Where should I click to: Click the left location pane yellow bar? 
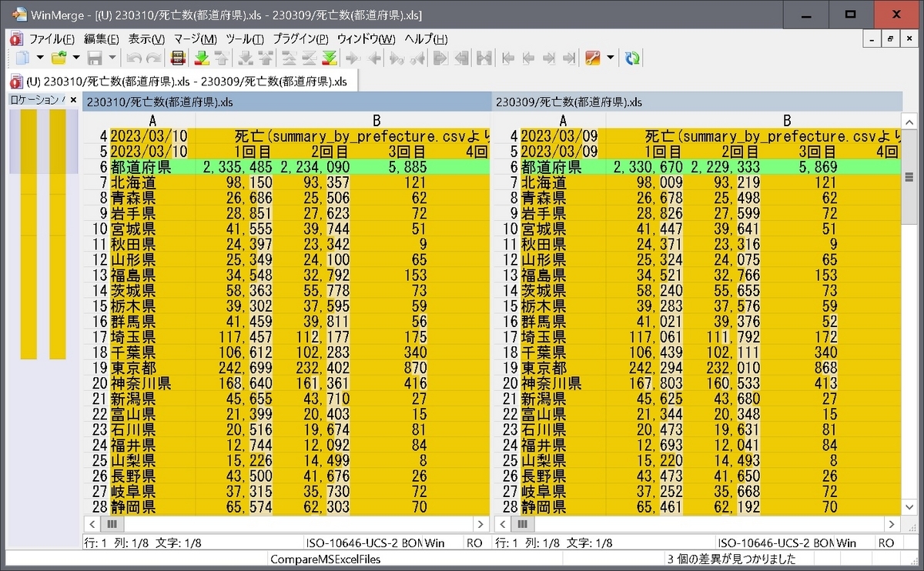point(28,234)
